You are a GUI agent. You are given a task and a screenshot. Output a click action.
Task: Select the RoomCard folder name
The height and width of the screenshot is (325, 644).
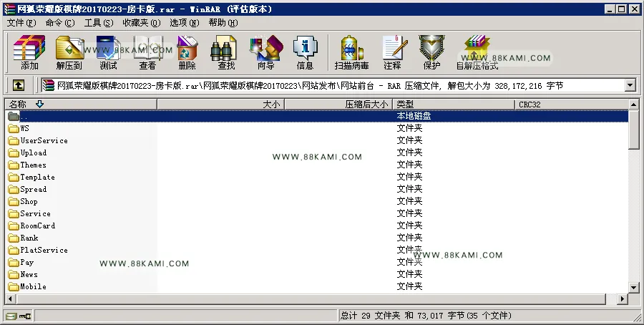pos(38,226)
